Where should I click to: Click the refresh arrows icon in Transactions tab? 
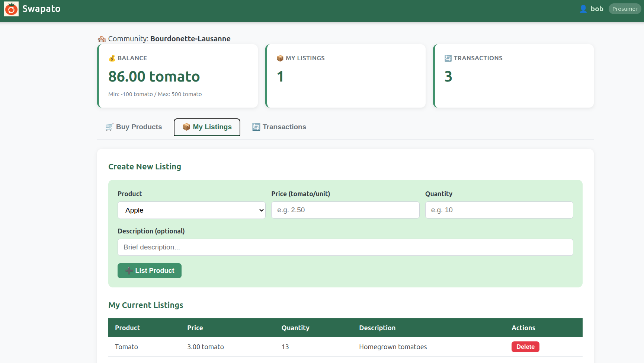pos(256,127)
